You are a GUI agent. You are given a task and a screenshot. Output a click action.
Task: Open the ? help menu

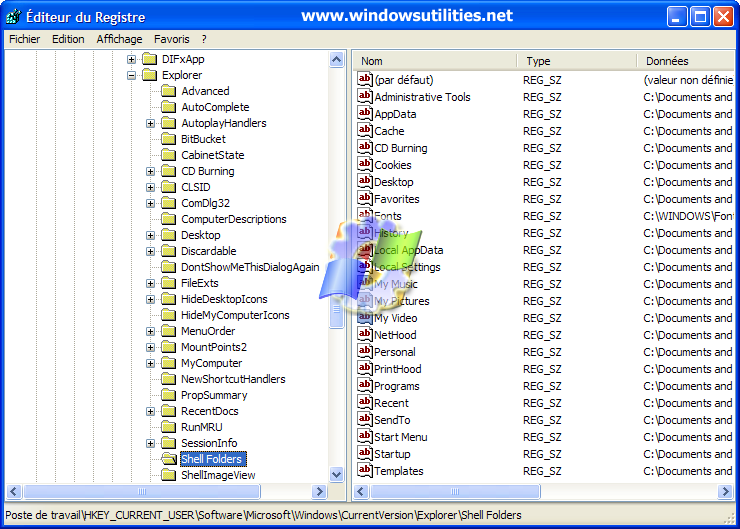[x=204, y=39]
